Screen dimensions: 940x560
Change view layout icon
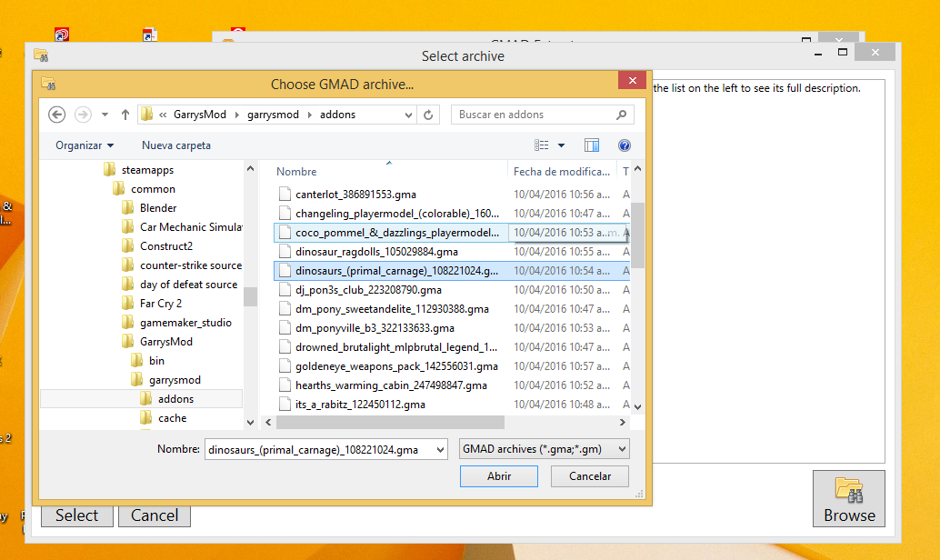(541, 145)
